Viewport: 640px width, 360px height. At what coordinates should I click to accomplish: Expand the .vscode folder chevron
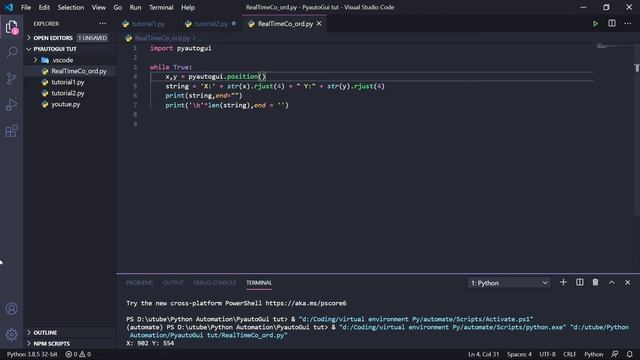[36, 60]
